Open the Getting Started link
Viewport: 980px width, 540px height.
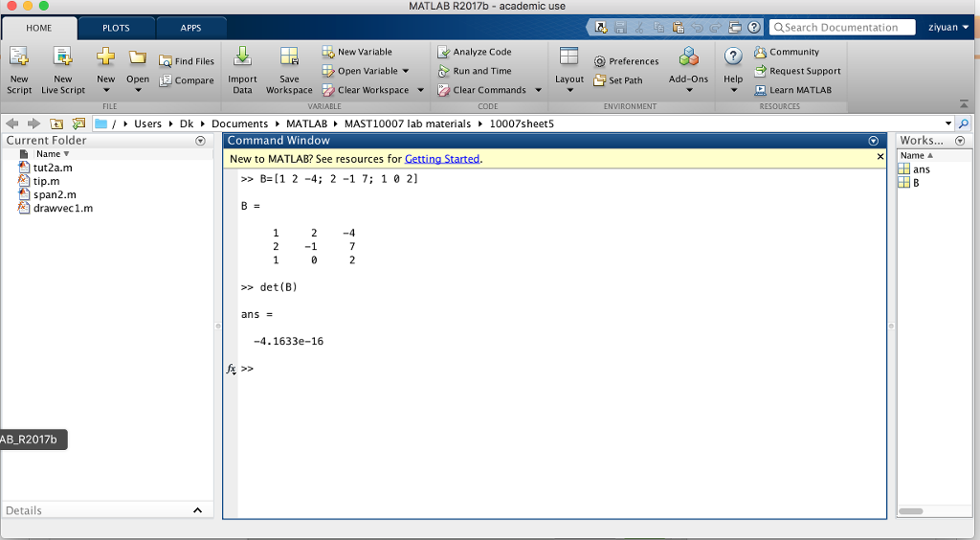tap(442, 159)
